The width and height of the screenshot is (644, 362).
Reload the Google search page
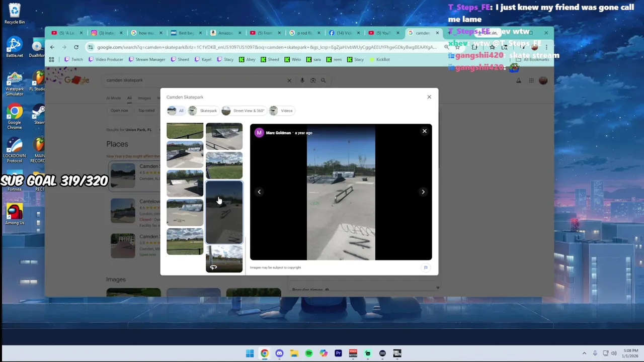76,47
